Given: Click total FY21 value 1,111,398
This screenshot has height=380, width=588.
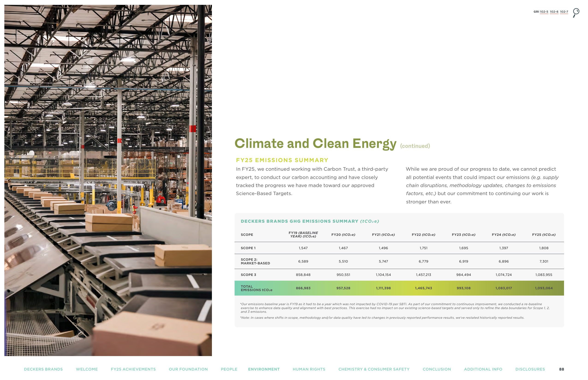Looking at the screenshot, I should tap(383, 288).
